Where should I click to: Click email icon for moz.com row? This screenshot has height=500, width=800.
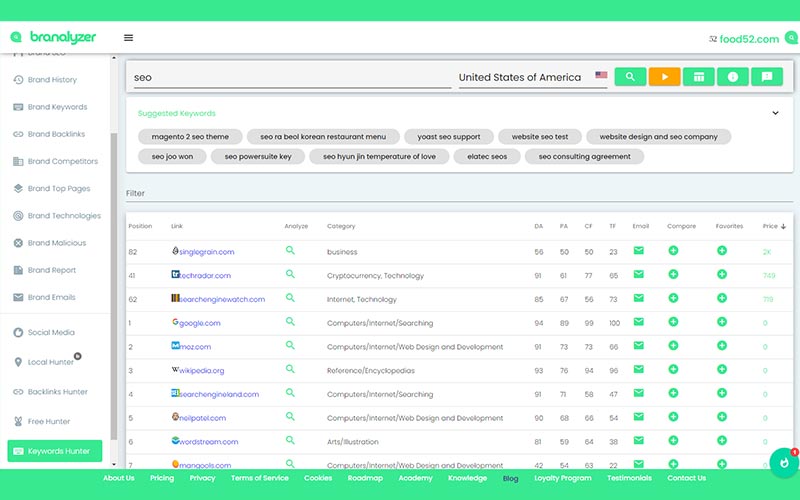click(638, 345)
